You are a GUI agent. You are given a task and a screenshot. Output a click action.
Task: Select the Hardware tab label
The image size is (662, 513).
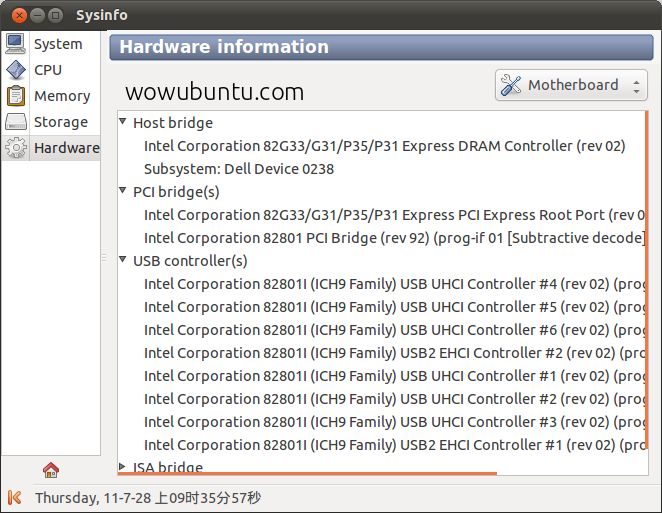67,148
